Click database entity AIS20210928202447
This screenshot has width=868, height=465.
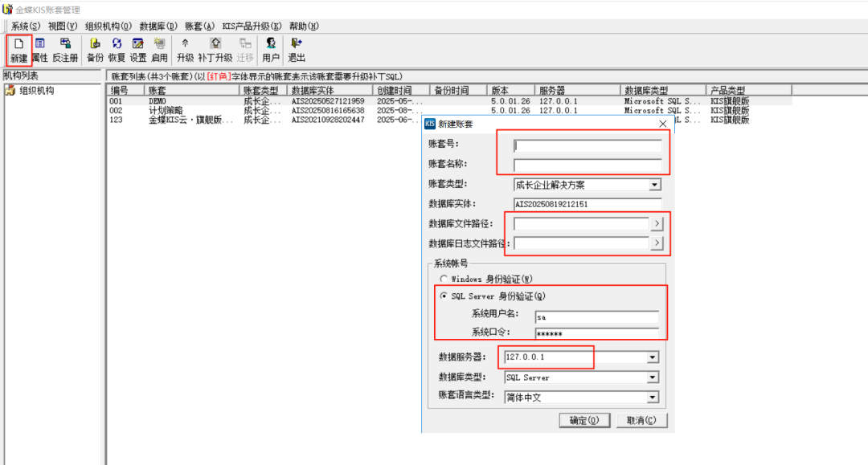328,120
